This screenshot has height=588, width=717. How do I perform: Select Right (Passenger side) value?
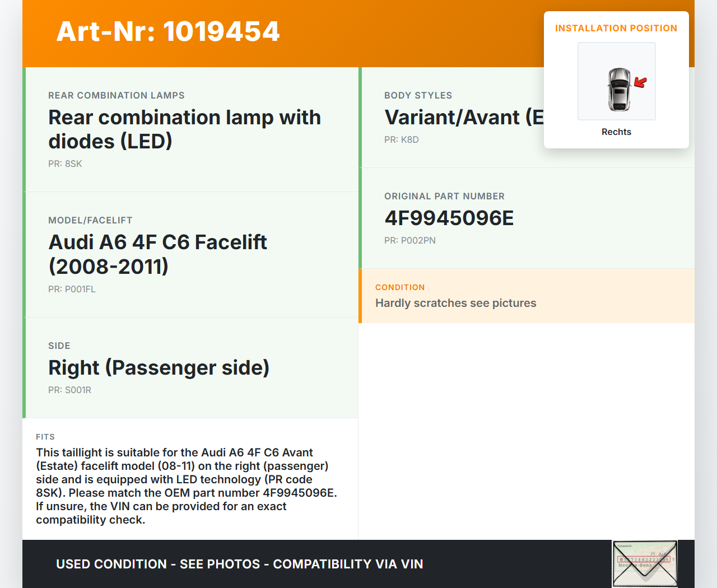click(159, 367)
